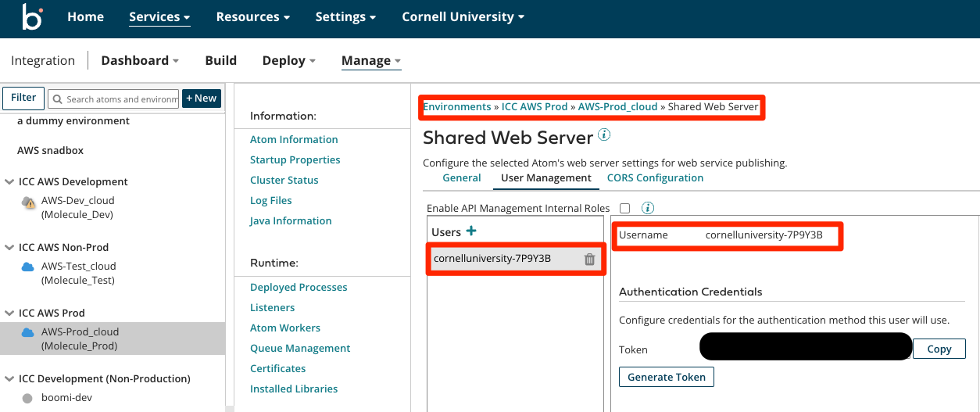Click the Generate Token button
980x412 pixels.
(x=667, y=377)
